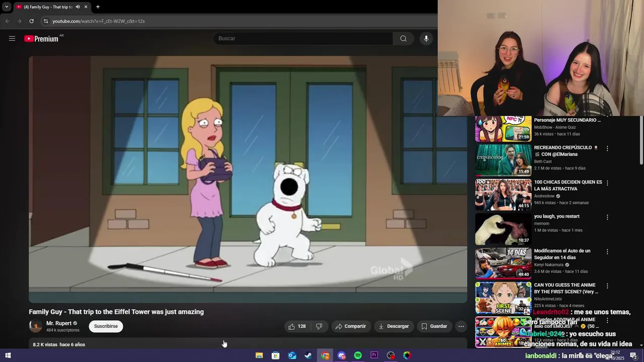This screenshot has height=362, width=644.
Task: Click the Descargar download button
Action: (x=393, y=326)
